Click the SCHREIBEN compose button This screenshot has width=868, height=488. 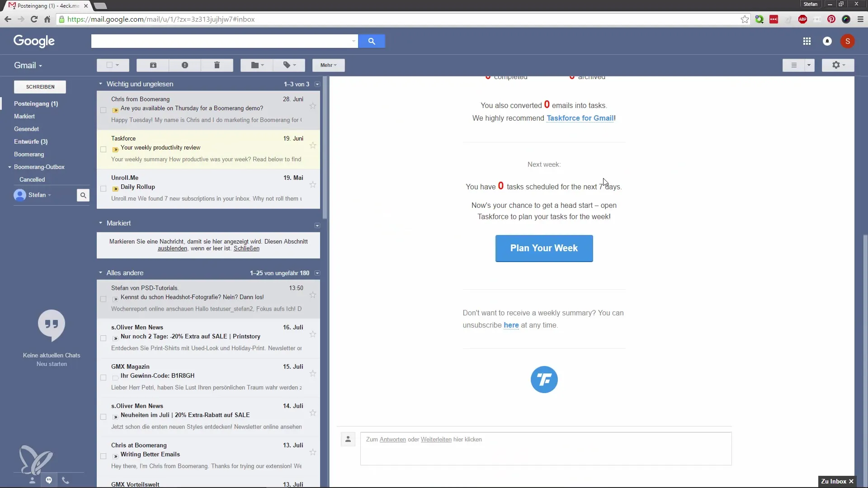click(x=40, y=87)
